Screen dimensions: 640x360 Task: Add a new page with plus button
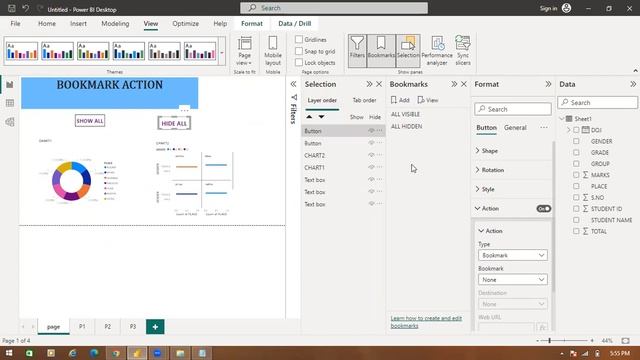155,327
